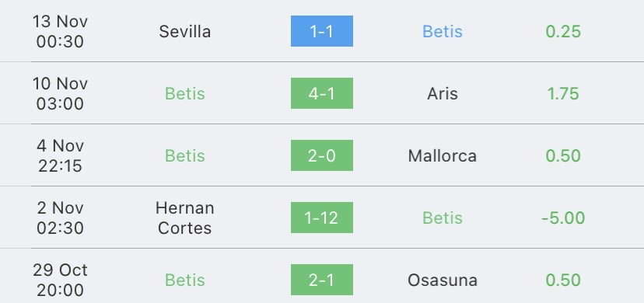Open the 2-0 Betis vs Mallorca score
This screenshot has height=303, width=644.
pyautogui.click(x=321, y=155)
